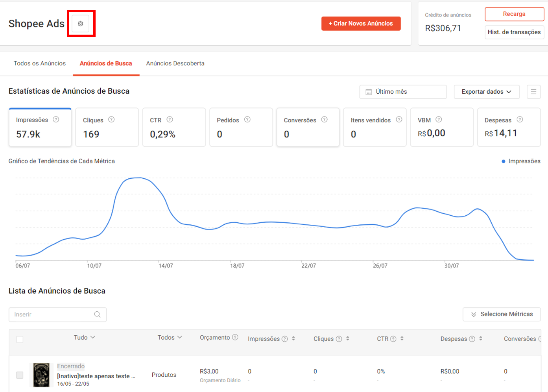Viewport: 548px width, 392px height.
Task: Click Produtos cell in the ad row
Action: 164,375
